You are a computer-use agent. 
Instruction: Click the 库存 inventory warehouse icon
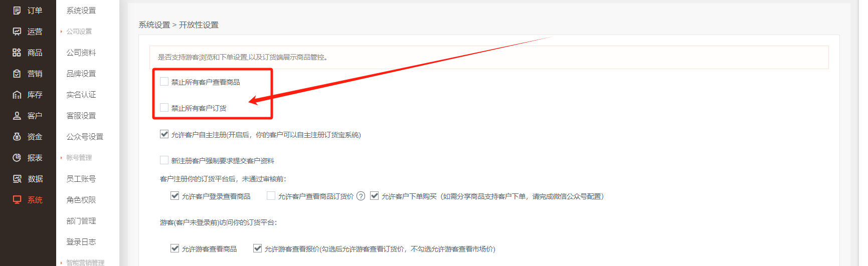(17, 95)
